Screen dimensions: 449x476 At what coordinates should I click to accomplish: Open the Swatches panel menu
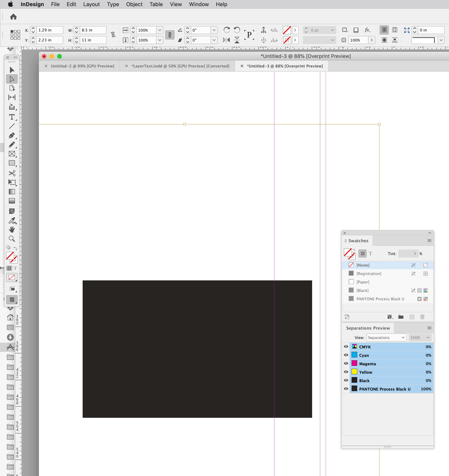429,241
